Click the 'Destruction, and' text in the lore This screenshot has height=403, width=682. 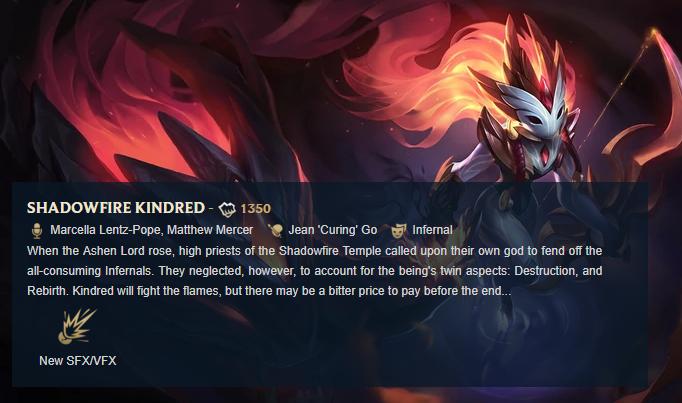pos(558,271)
